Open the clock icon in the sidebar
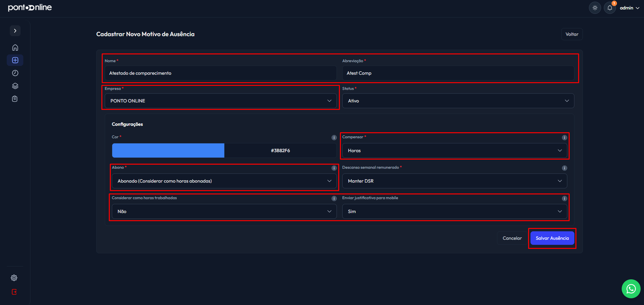Screen dimensions: 644x305 pos(15,73)
